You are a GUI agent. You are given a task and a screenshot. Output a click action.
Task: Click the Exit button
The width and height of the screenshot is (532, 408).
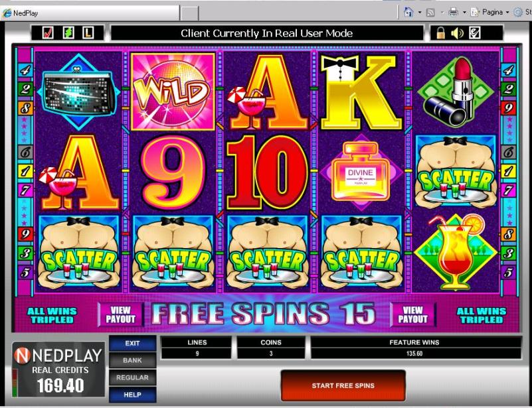[x=132, y=343]
